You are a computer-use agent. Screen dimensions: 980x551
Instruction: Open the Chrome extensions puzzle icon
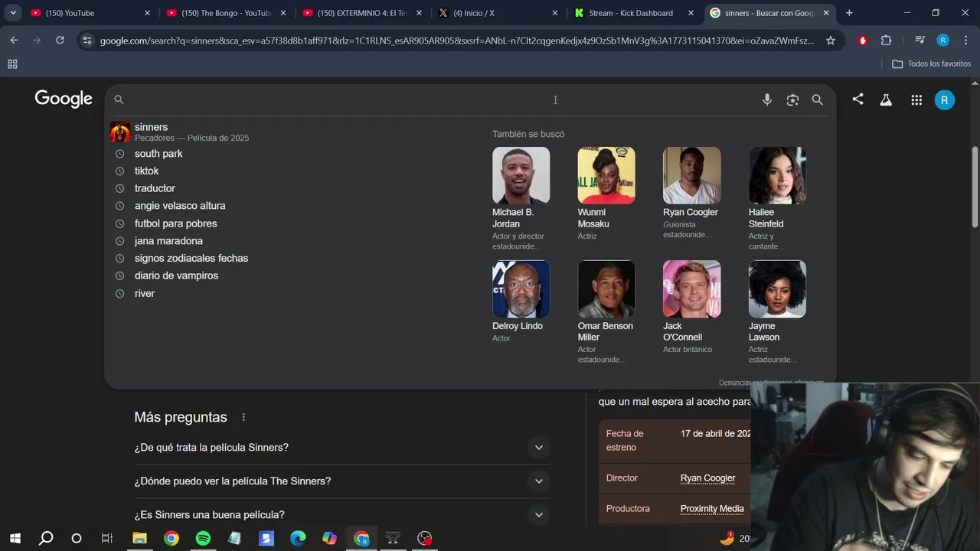[887, 41]
